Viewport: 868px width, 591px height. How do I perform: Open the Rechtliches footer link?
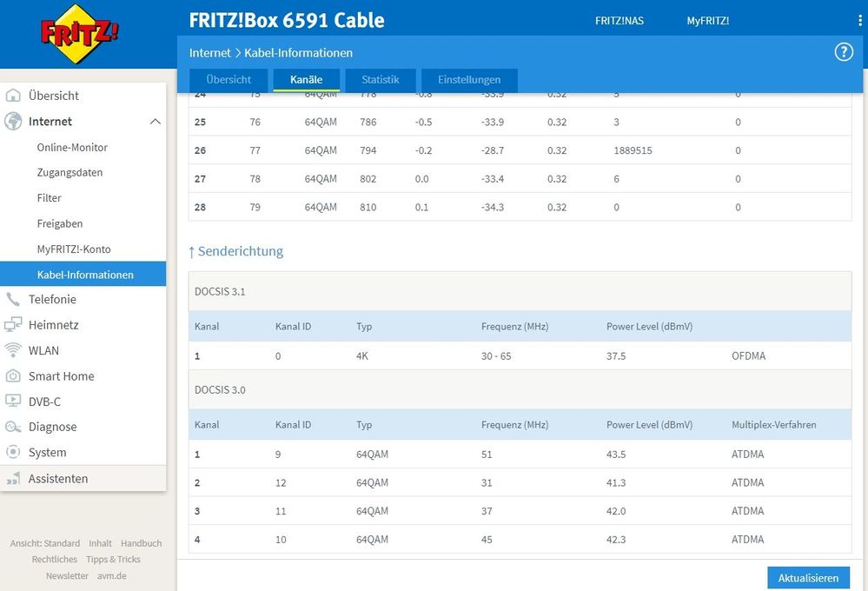54,560
